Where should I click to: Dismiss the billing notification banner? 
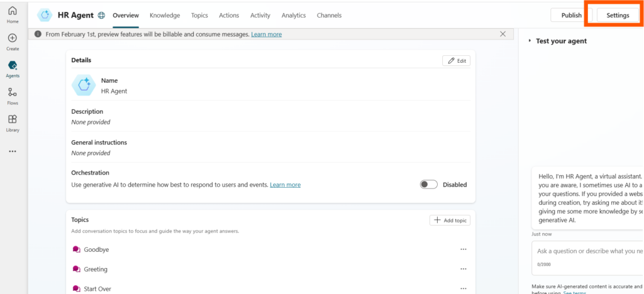pyautogui.click(x=502, y=34)
